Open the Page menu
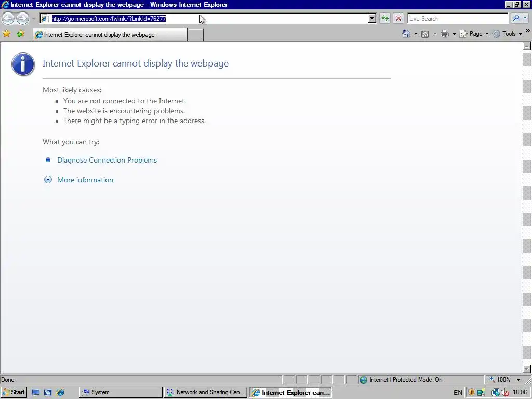This screenshot has height=399, width=532. click(x=474, y=34)
